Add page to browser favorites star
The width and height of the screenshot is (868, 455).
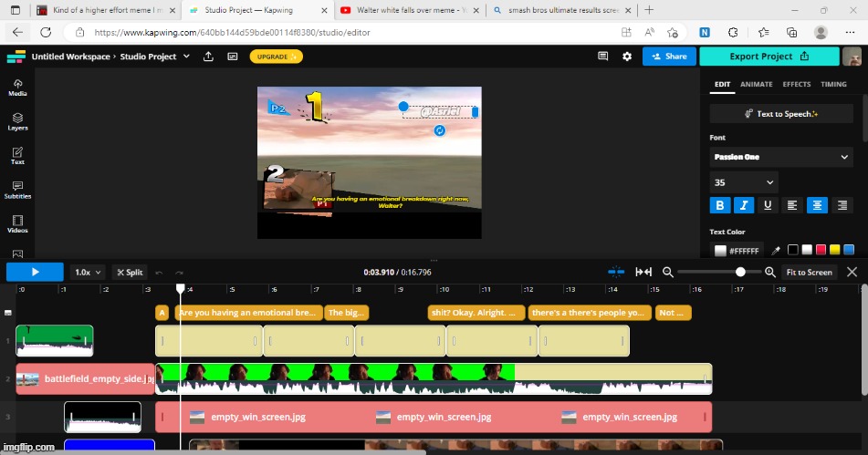pyautogui.click(x=673, y=32)
